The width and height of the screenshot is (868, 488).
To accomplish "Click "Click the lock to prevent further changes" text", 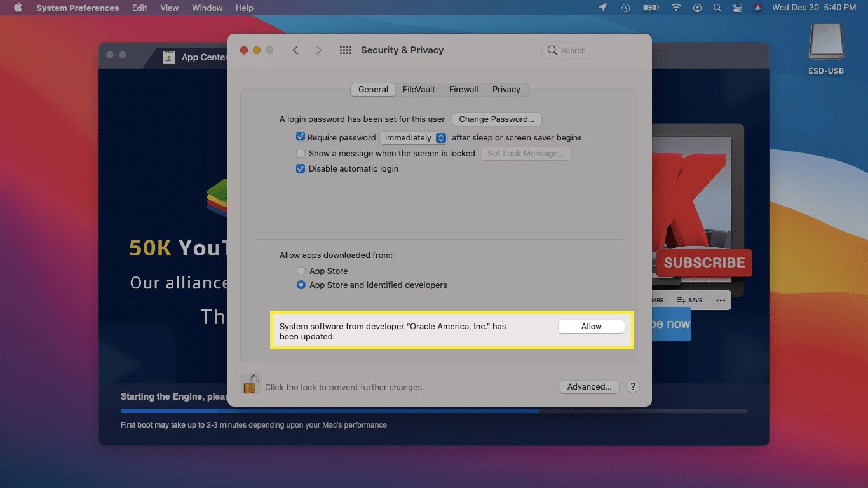I will point(344,387).
